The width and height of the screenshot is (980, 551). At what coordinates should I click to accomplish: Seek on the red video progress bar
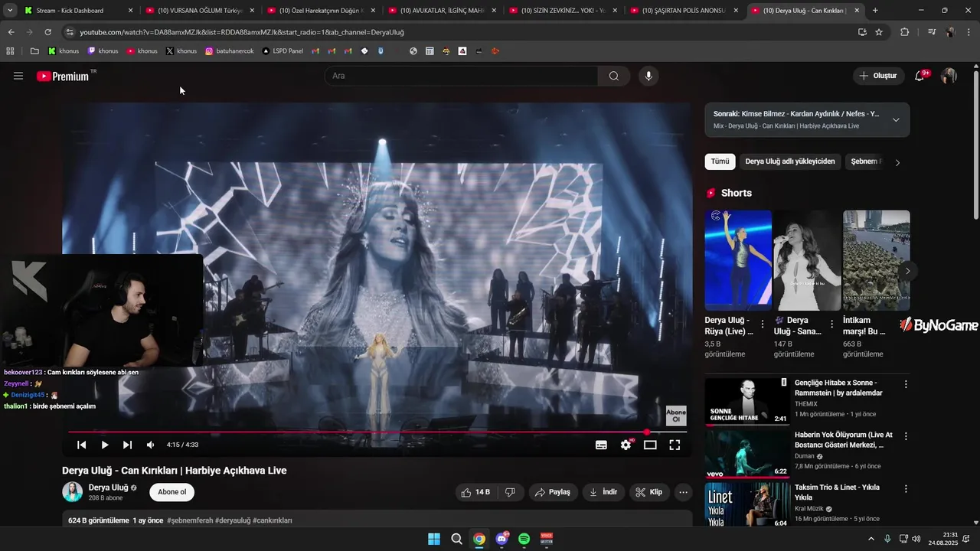coord(377,432)
